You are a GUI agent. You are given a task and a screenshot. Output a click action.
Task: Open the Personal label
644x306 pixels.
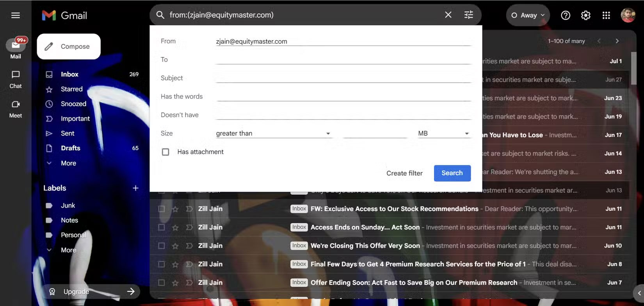coord(73,235)
